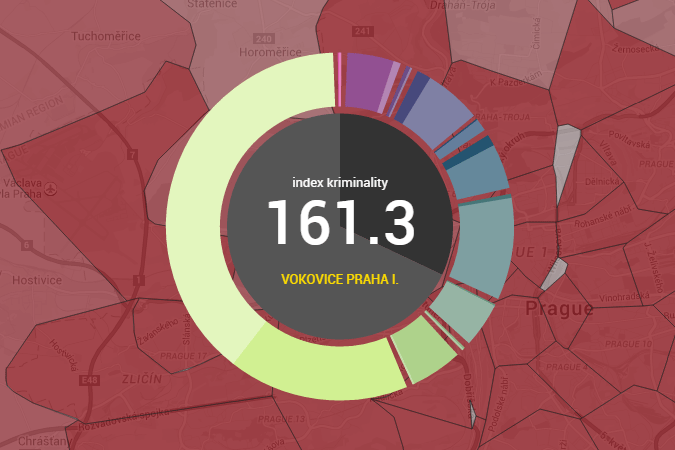Click the sage grey-green donut segment

pyautogui.click(x=461, y=312)
